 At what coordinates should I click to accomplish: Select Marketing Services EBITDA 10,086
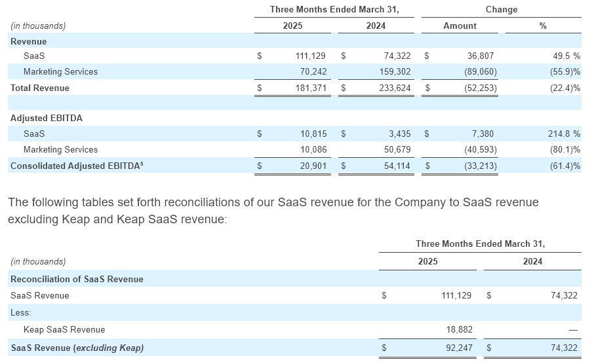[x=313, y=150]
